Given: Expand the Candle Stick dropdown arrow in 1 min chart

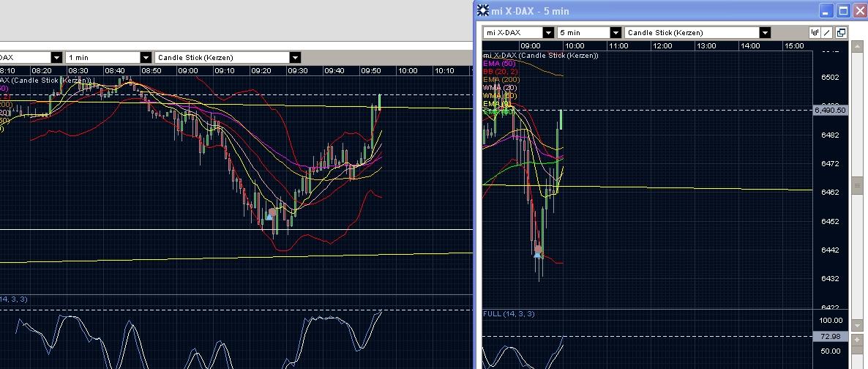Looking at the screenshot, I should 296,57.
